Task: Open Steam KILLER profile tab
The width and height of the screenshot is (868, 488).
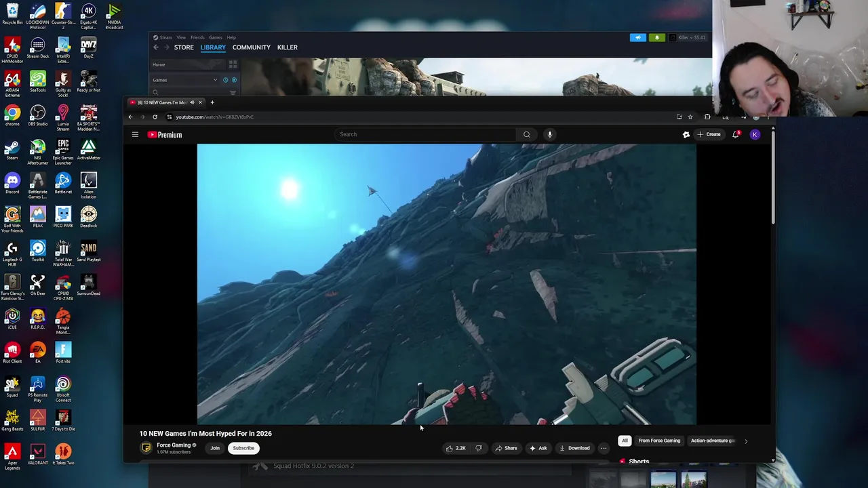Action: (288, 47)
